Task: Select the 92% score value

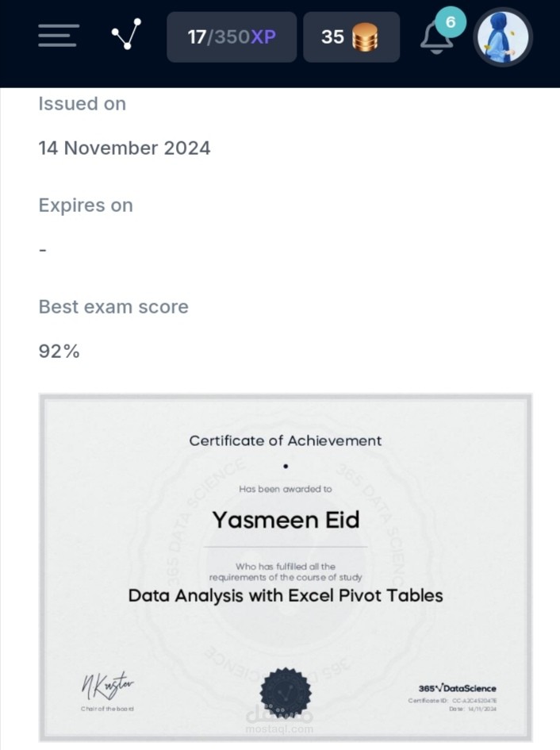Action: pos(59,352)
